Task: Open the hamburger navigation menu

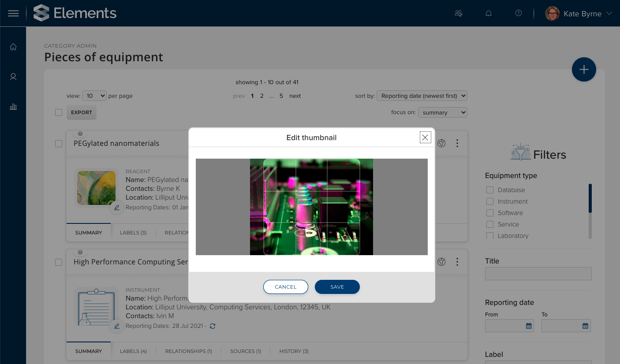Action: [14, 13]
